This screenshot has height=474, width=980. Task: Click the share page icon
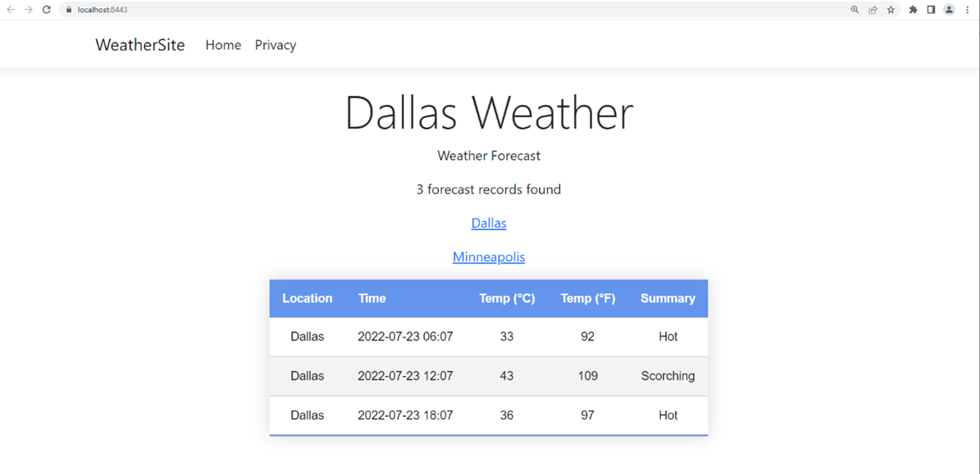click(873, 10)
